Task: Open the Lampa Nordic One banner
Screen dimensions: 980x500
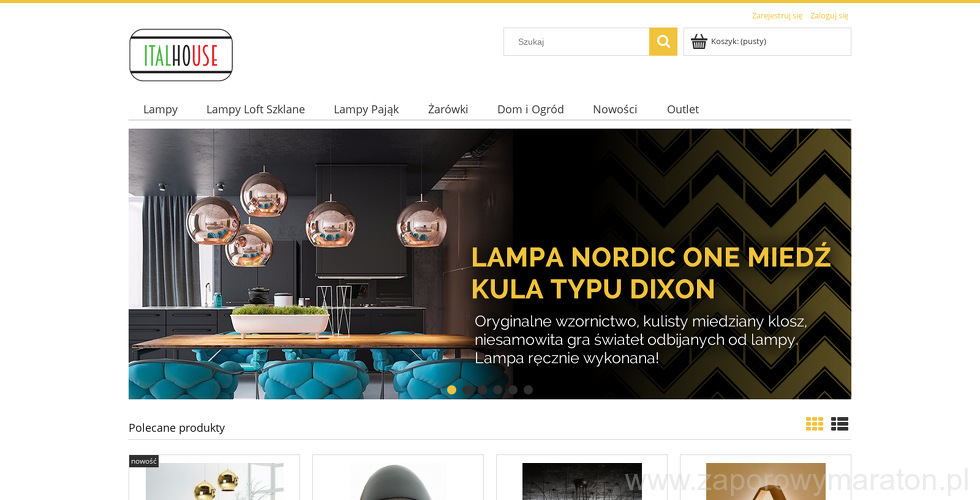Action: tap(490, 264)
